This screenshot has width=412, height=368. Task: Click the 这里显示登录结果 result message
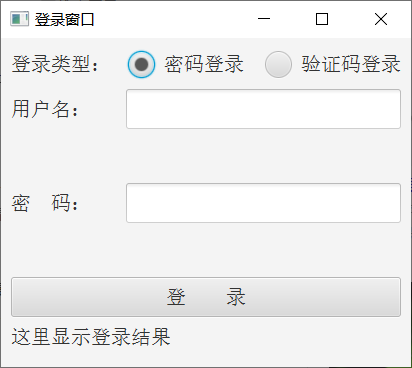click(91, 337)
